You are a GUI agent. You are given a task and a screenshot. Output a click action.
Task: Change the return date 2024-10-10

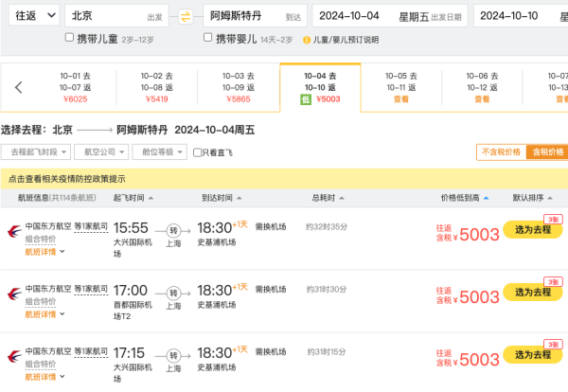[x=521, y=15]
